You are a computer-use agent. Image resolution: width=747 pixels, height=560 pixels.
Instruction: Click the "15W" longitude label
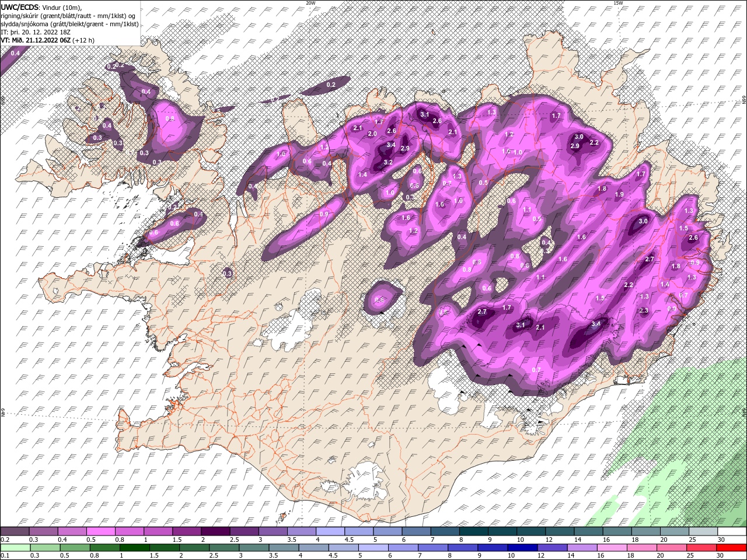click(x=617, y=3)
